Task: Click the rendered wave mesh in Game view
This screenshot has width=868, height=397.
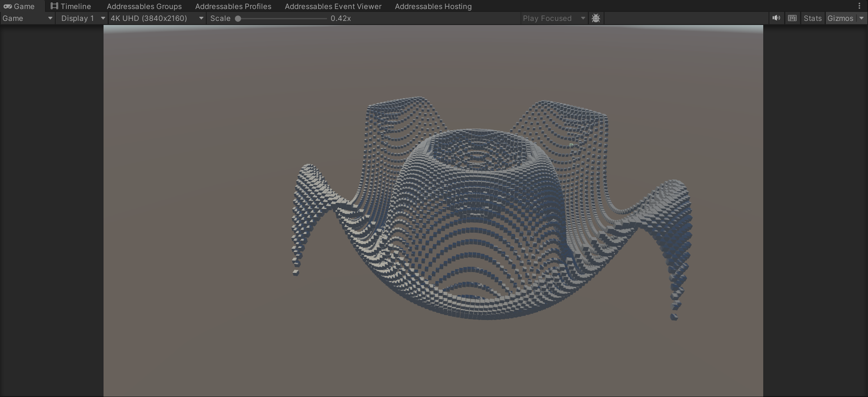Action: point(491,209)
